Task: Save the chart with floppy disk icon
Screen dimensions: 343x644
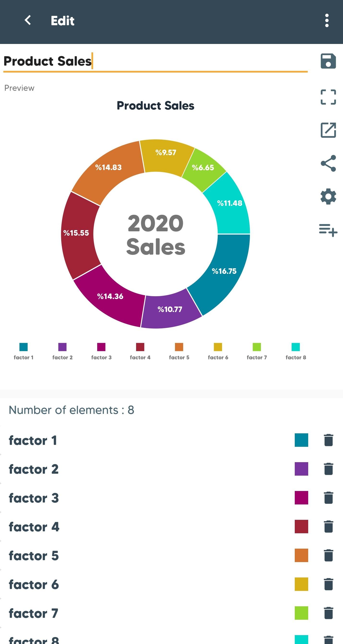Action: [328, 61]
